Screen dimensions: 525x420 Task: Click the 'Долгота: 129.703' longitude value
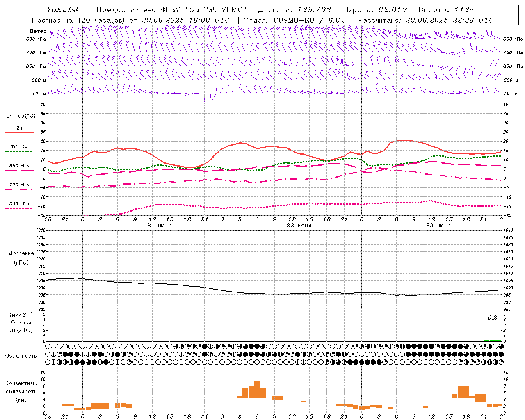click(294, 10)
